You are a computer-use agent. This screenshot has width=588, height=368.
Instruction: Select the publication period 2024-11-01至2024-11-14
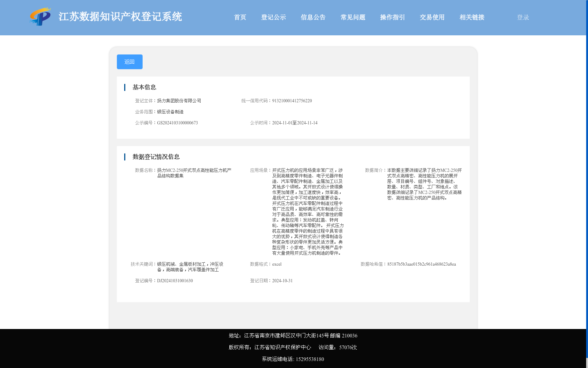point(295,123)
